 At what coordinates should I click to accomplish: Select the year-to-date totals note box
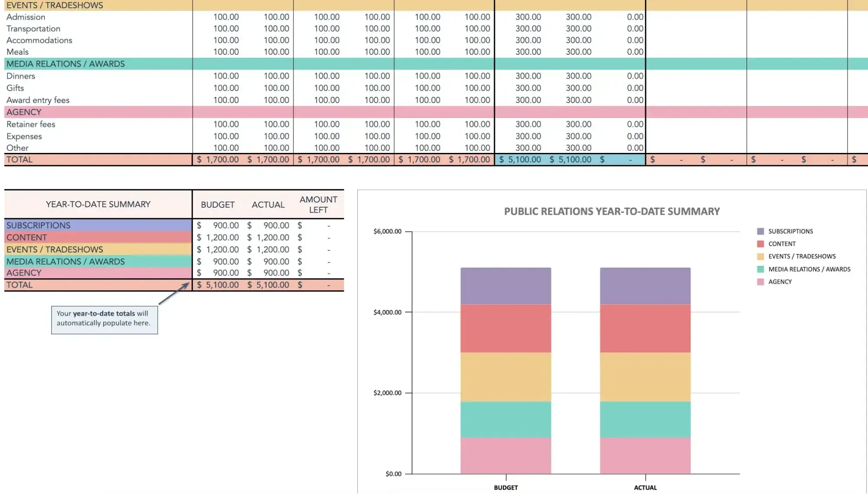(x=104, y=320)
